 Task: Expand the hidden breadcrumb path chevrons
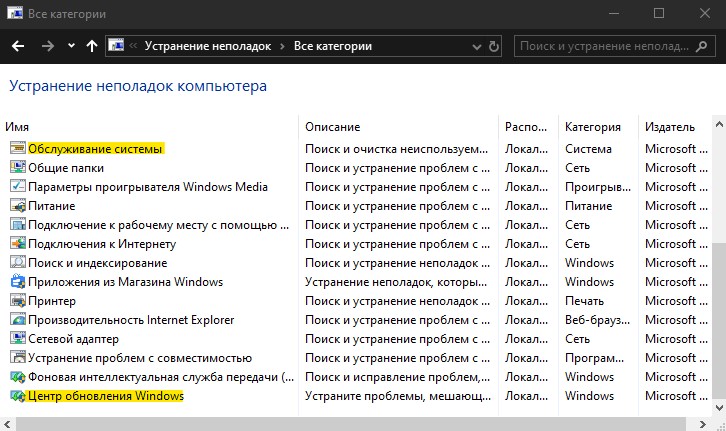point(133,46)
